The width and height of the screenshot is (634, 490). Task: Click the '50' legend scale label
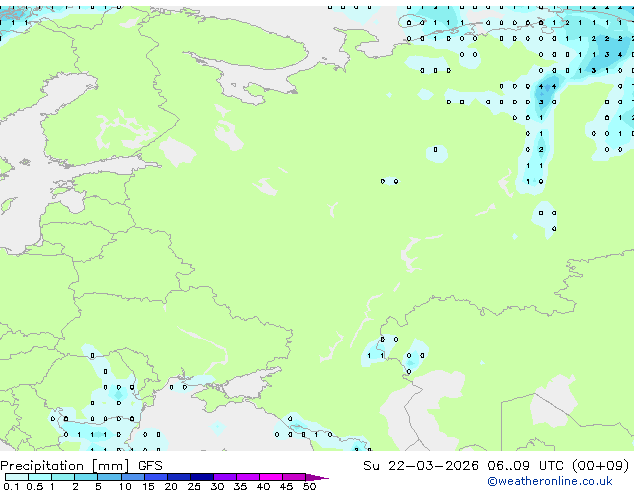point(309,486)
